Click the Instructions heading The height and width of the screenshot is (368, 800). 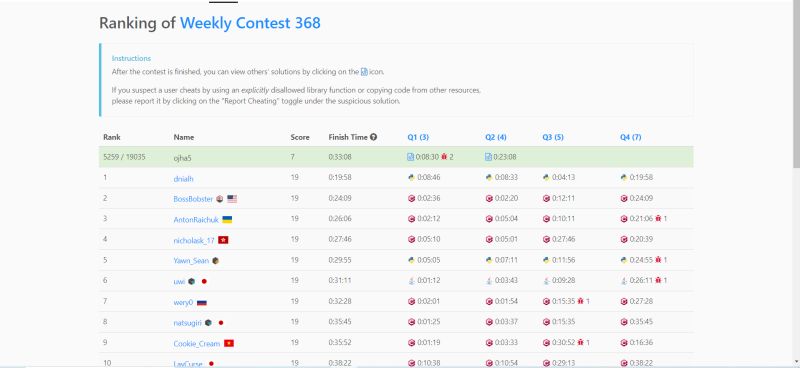(131, 58)
